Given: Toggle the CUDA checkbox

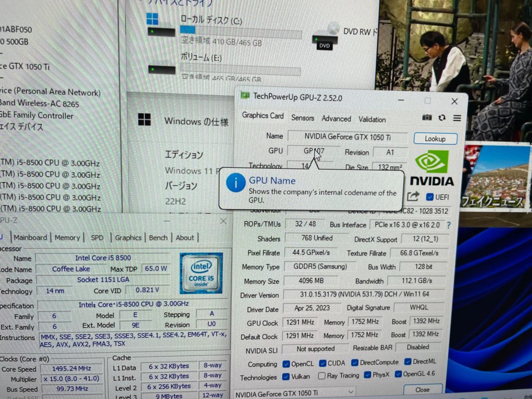Looking at the screenshot, I should coord(322,363).
